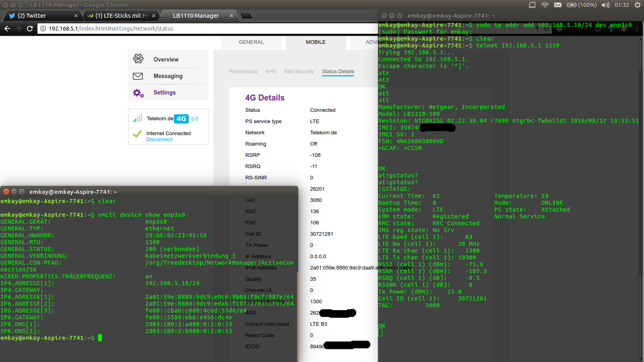644x362 pixels.
Task: Click the 4G Details heading
Action: tap(265, 98)
